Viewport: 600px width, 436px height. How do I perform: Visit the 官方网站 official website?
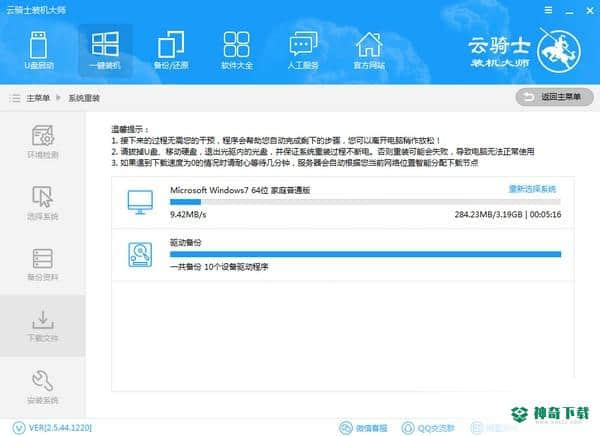tap(369, 50)
